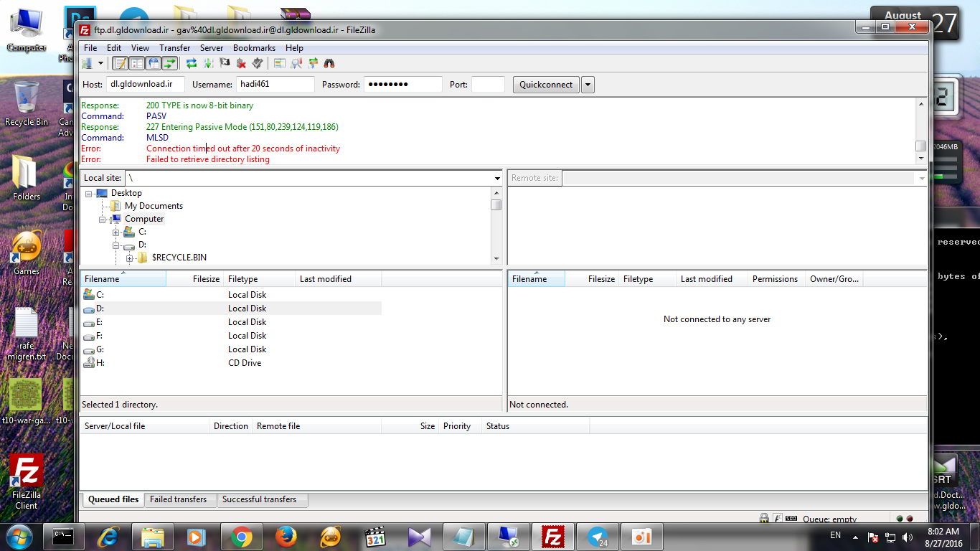The height and width of the screenshot is (551, 980).
Task: Click the disconnect from server icon
Action: coord(241,63)
